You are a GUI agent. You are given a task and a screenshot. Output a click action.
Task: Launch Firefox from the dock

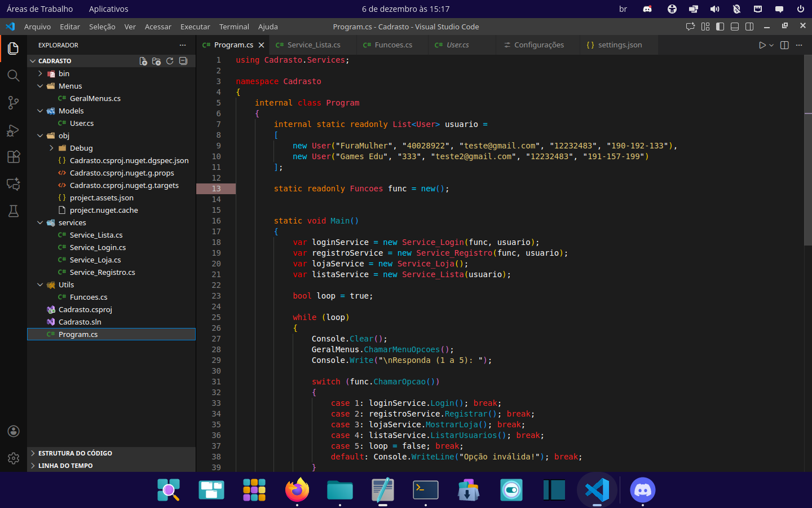(297, 490)
